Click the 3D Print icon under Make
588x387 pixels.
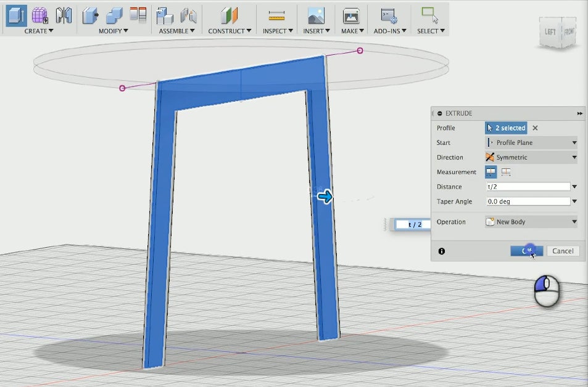(x=351, y=16)
